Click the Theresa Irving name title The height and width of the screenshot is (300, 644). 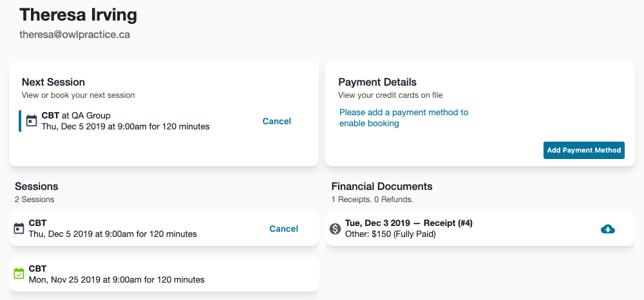pos(78,14)
